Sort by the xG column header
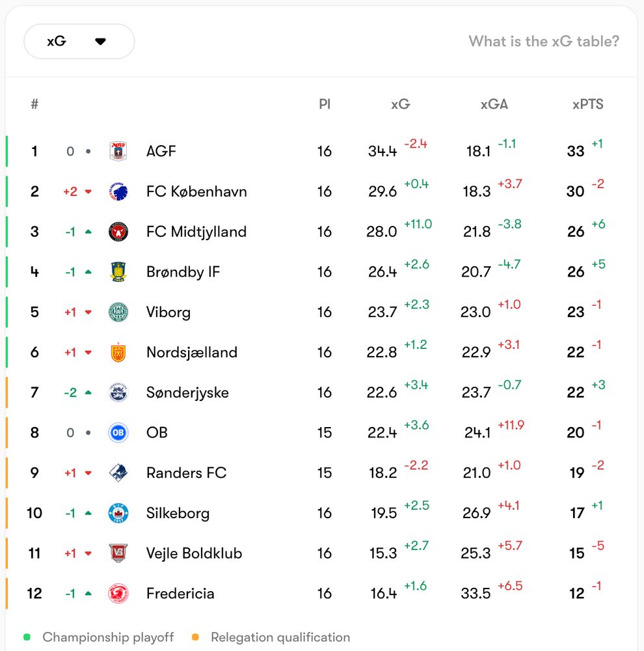 click(400, 104)
